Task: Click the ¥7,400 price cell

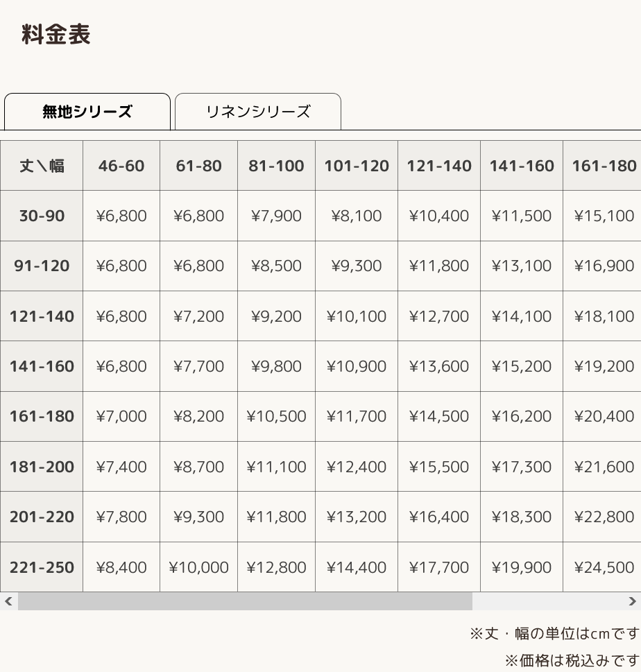Action: (121, 466)
